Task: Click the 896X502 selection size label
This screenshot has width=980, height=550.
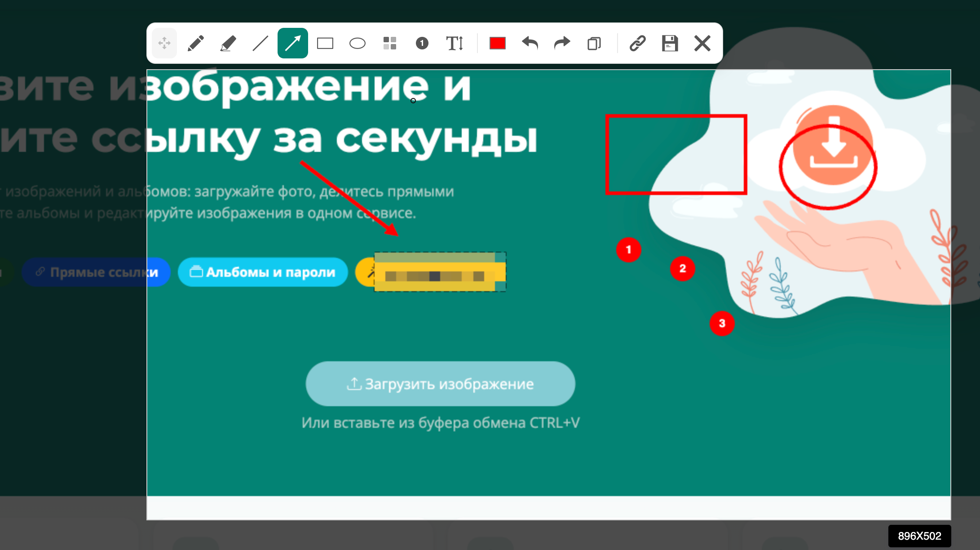Action: (919, 536)
